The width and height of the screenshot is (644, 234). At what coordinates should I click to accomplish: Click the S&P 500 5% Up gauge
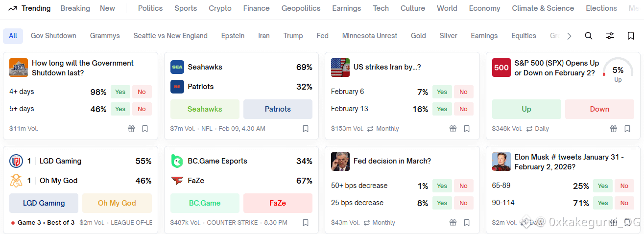(618, 71)
